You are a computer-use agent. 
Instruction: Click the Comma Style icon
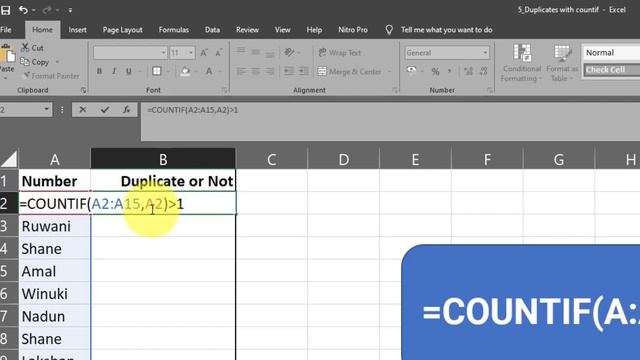450,71
